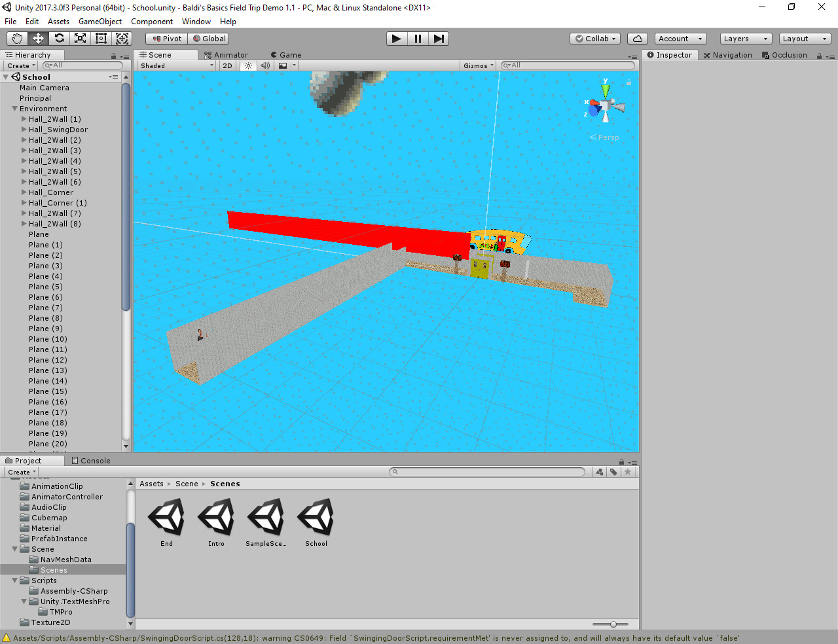This screenshot has width=838, height=644.
Task: Activate the Rotate tool
Action: pyautogui.click(x=58, y=38)
